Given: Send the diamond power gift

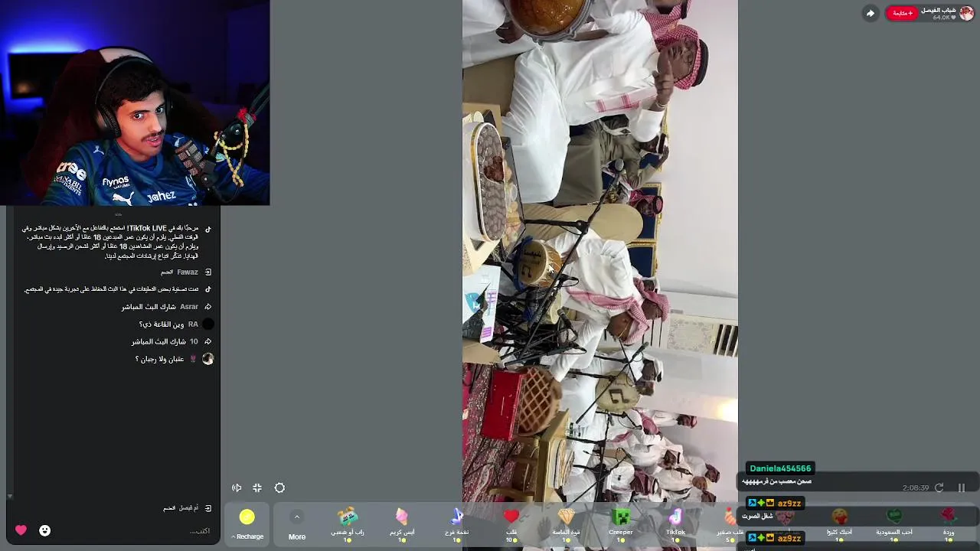Looking at the screenshot, I should click(566, 525).
